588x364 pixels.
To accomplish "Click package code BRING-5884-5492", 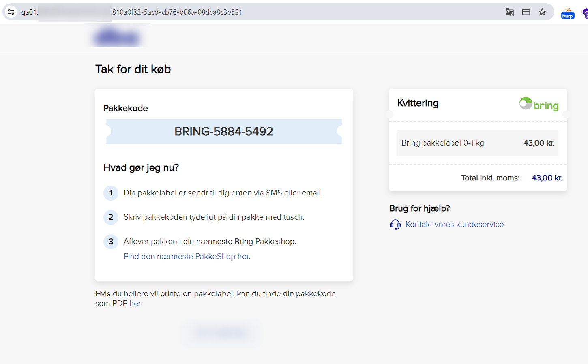I will tap(224, 131).
